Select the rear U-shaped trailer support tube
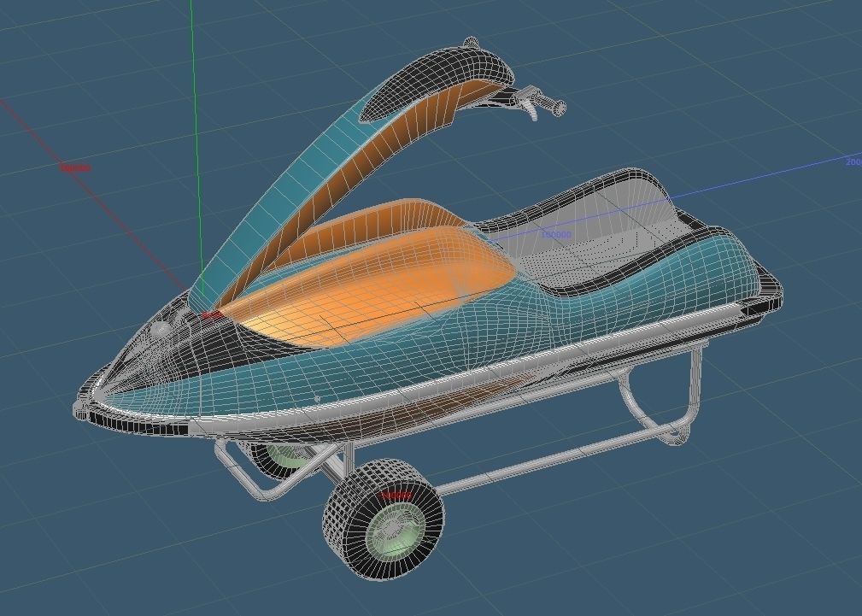The image size is (862, 616). click(662, 393)
